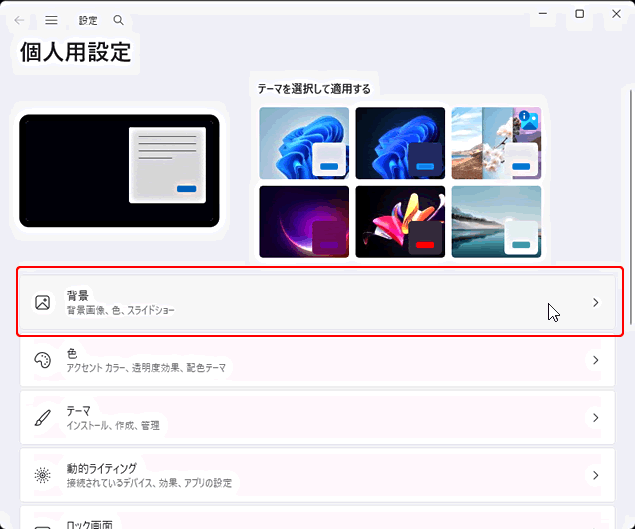This screenshot has width=635, height=529.
Task: Minimize the settings window
Action: [x=543, y=13]
